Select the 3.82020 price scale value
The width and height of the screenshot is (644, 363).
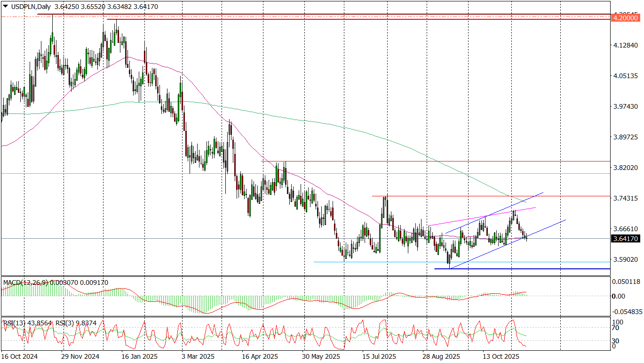click(625, 168)
